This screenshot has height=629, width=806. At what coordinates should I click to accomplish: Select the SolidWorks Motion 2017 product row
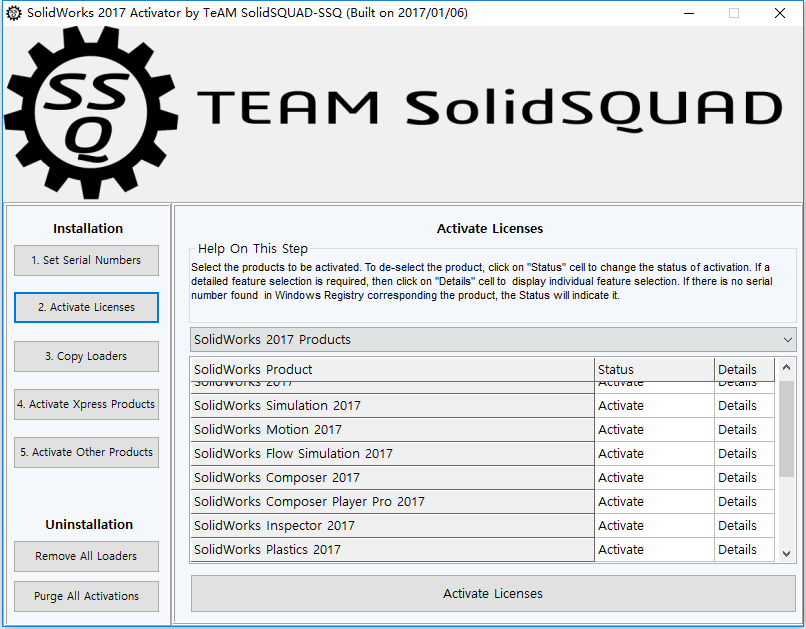coord(392,430)
